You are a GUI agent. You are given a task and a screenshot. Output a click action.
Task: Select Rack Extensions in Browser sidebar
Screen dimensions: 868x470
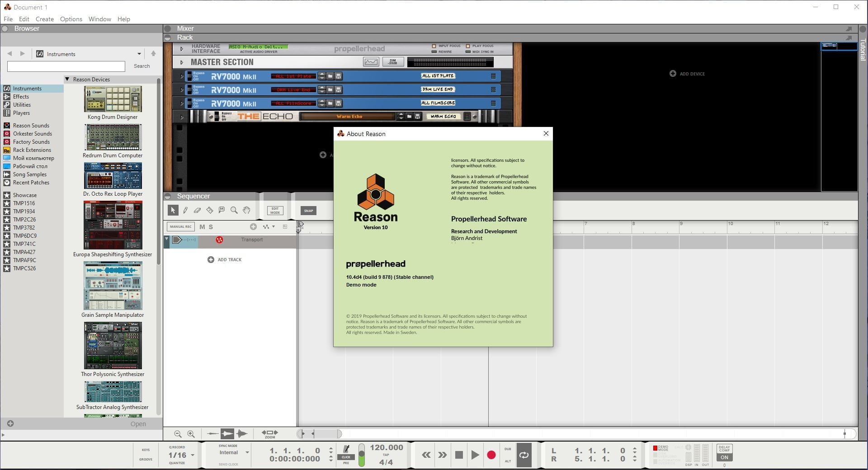pos(32,150)
